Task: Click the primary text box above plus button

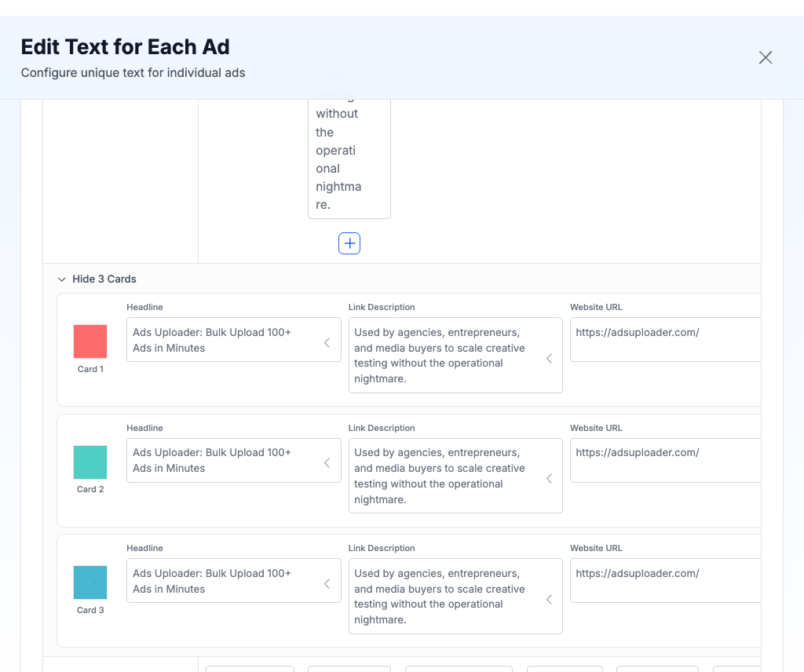Action: tap(349, 157)
